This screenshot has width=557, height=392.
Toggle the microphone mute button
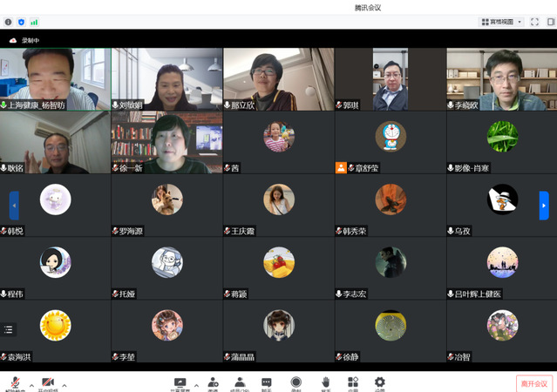point(15,383)
